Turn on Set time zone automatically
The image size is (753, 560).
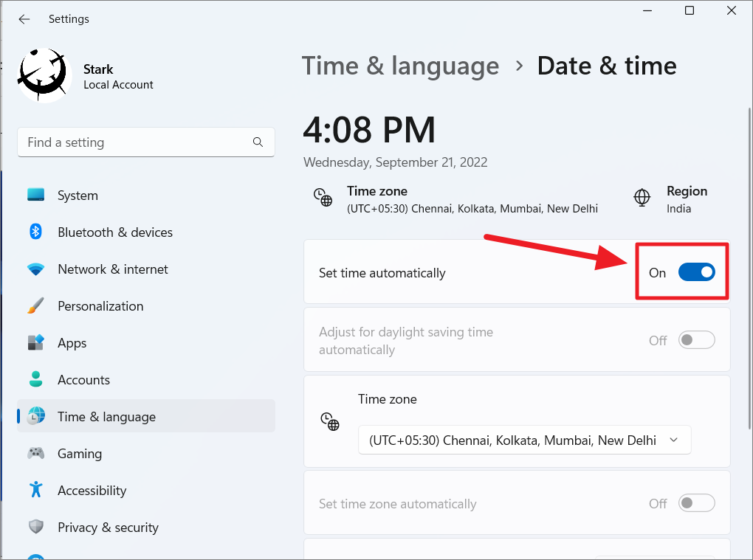pyautogui.click(x=695, y=503)
